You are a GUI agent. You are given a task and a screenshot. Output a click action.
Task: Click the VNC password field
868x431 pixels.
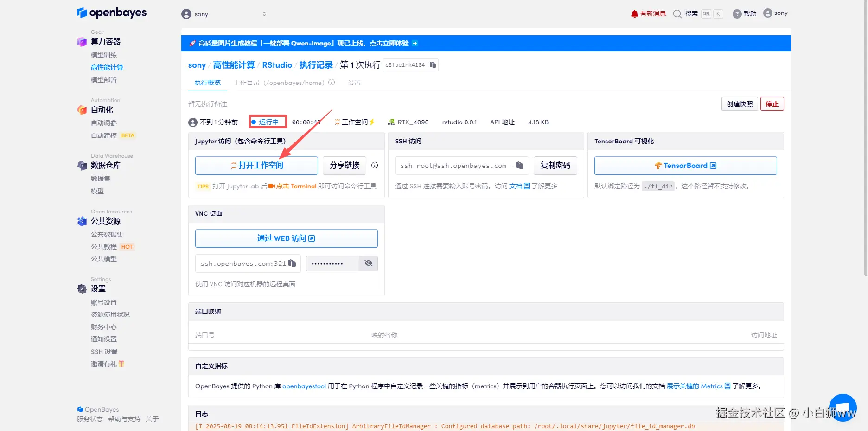coord(332,264)
